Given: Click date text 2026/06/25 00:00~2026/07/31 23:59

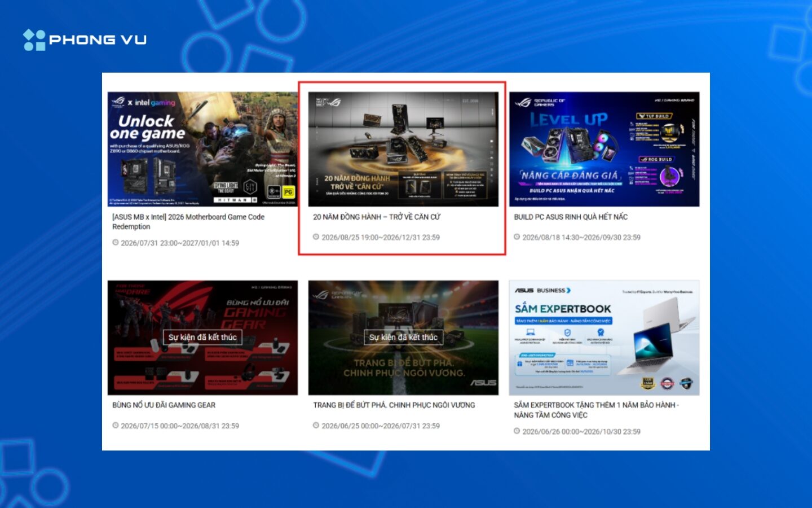Looking at the screenshot, I should pyautogui.click(x=381, y=426).
